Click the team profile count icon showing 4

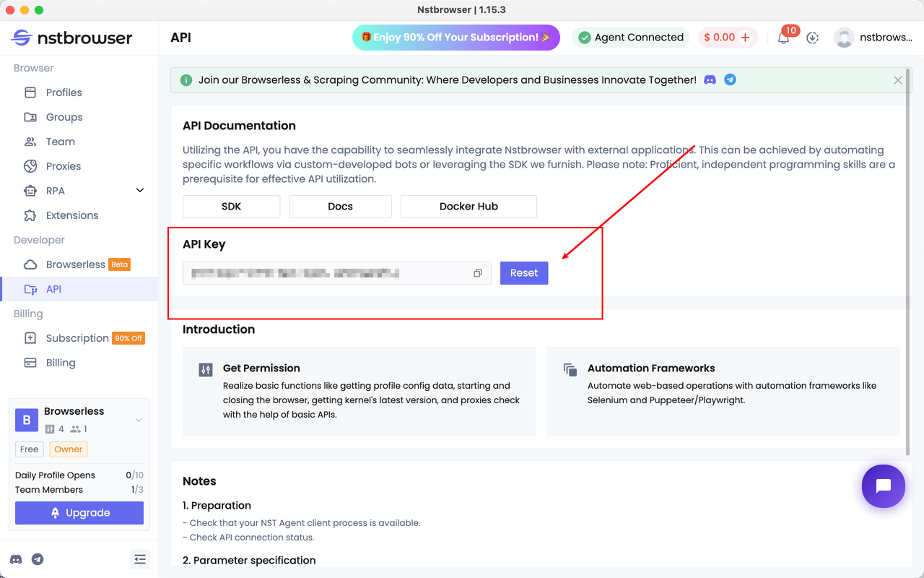point(50,429)
